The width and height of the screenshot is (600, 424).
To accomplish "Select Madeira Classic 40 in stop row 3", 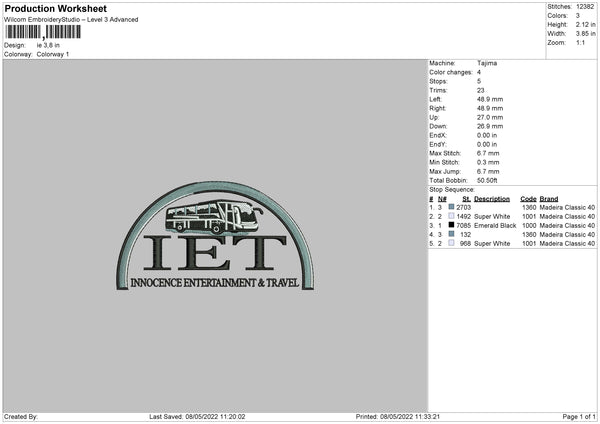I will point(567,225).
